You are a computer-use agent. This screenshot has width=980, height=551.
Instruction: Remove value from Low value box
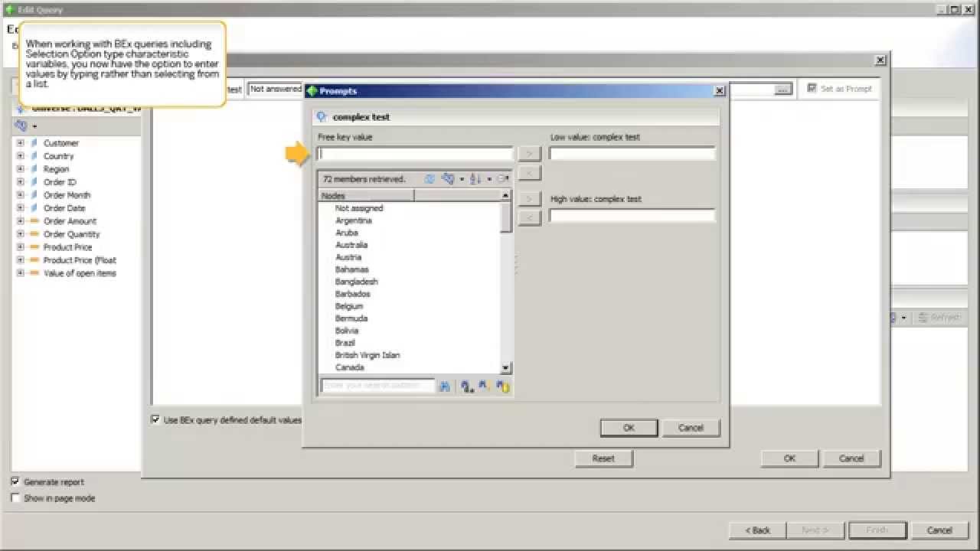tap(529, 172)
